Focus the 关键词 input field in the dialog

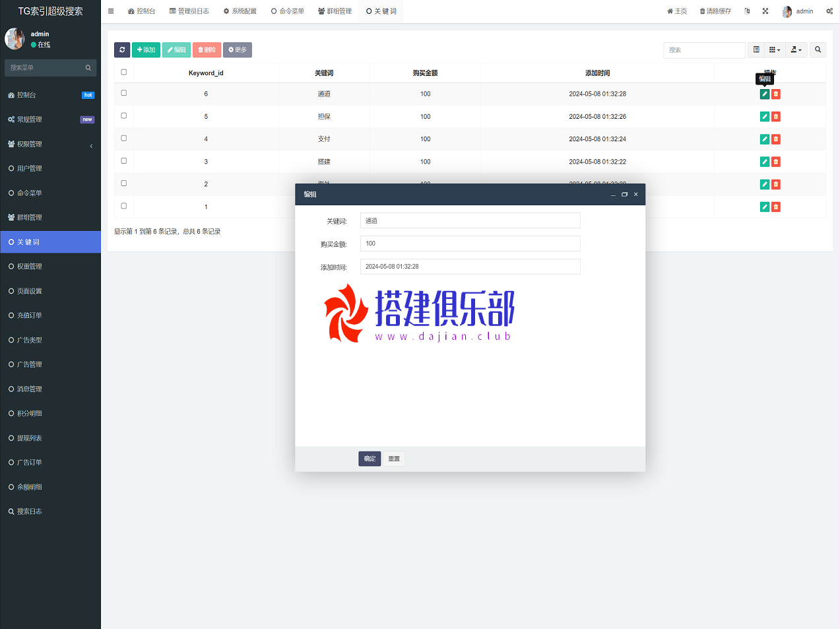point(470,221)
